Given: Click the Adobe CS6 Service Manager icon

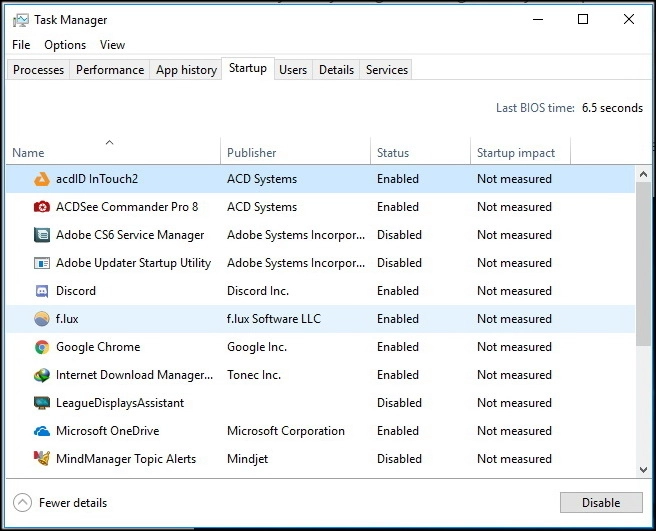Looking at the screenshot, I should click(x=42, y=235).
